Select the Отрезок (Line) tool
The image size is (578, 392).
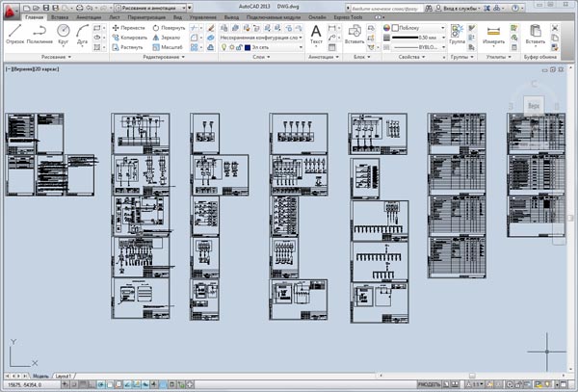(x=14, y=35)
